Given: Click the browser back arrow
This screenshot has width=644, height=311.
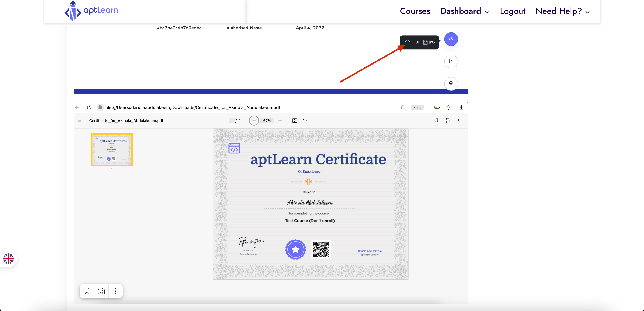Looking at the screenshot, I should point(77,107).
